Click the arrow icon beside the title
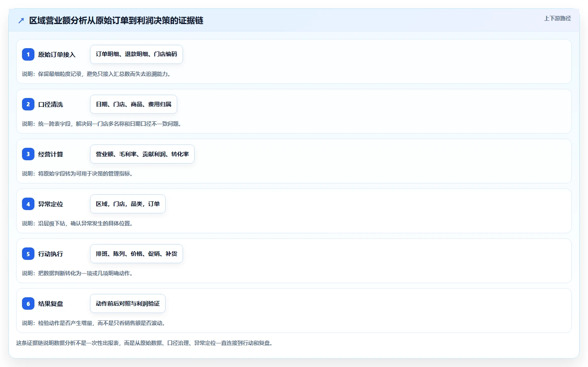 21,20
